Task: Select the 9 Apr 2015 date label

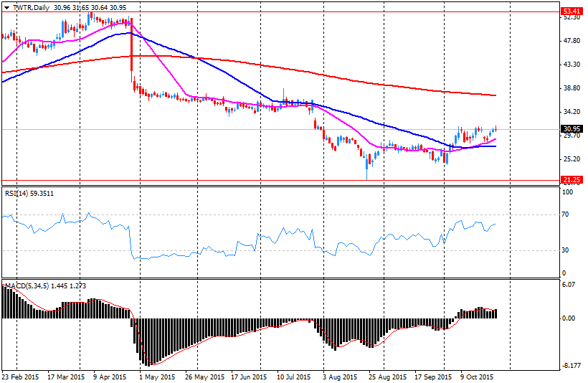Action: 110,377
